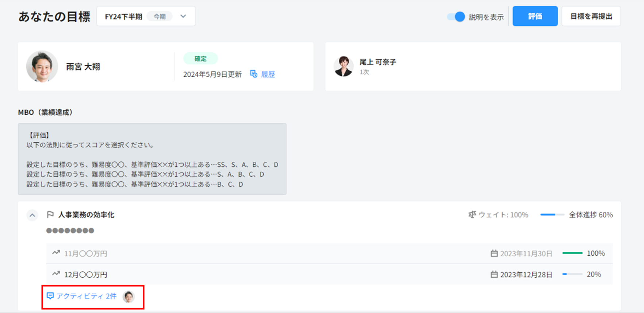Click 雨宮 大翔's profile photo

point(42,67)
